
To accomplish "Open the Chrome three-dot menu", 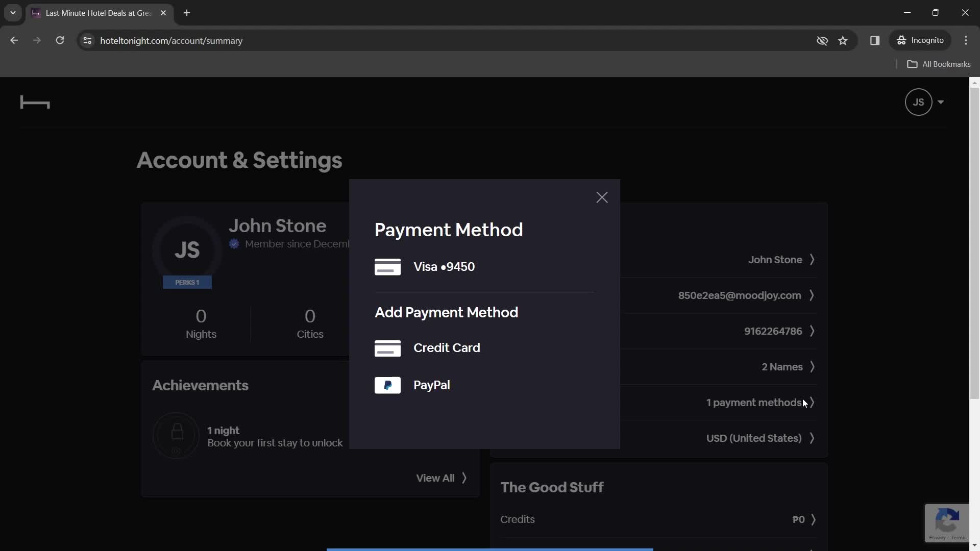I will [966, 40].
